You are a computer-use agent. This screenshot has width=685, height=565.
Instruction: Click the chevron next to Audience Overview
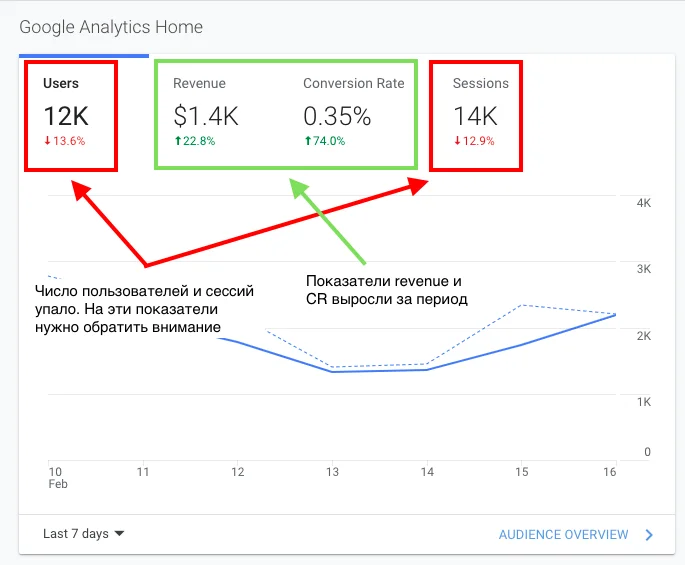649,535
